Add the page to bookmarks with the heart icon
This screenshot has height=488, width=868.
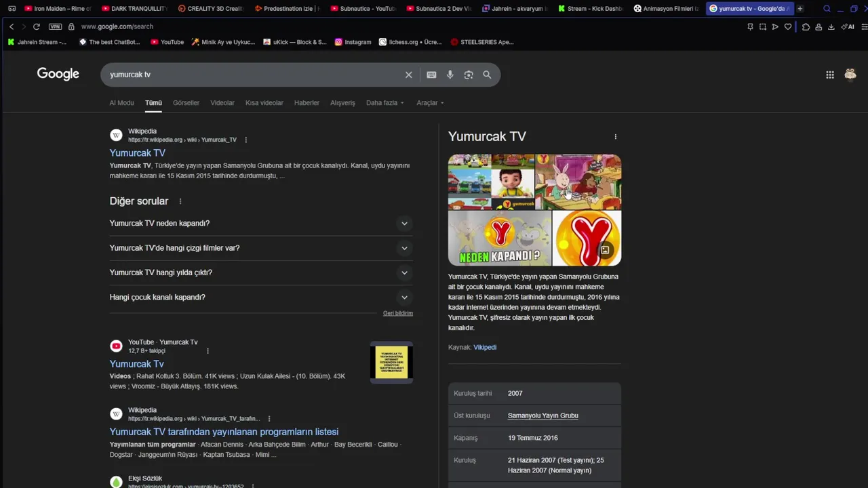pos(788,26)
